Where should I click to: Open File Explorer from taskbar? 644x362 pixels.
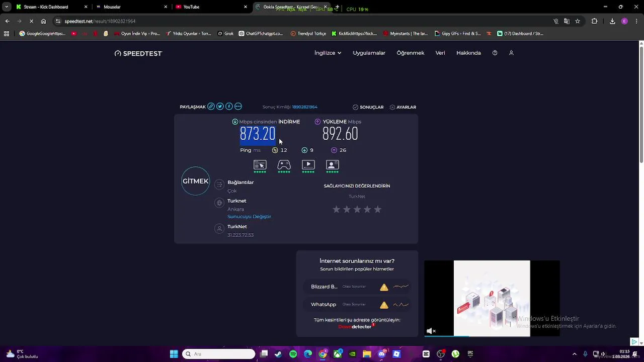pos(367,354)
